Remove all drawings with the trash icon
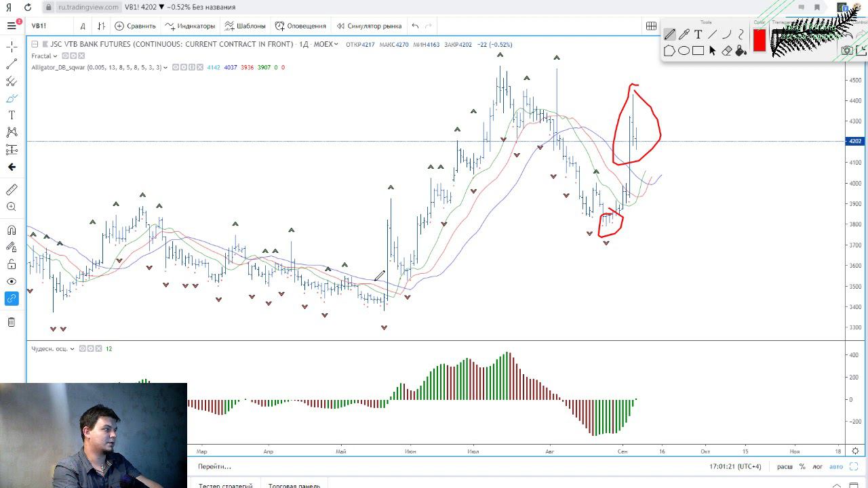The height and width of the screenshot is (488, 868). (x=12, y=322)
